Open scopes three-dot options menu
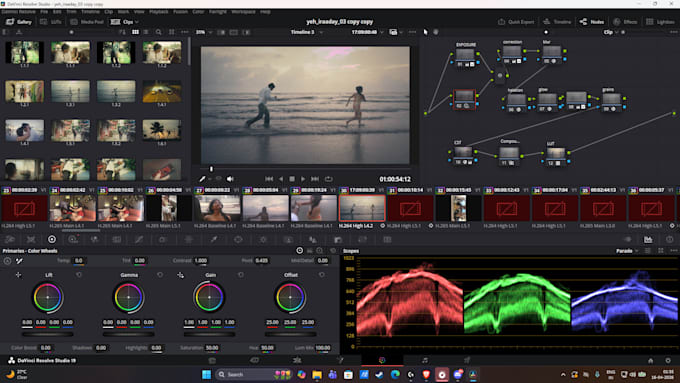 tap(673, 251)
